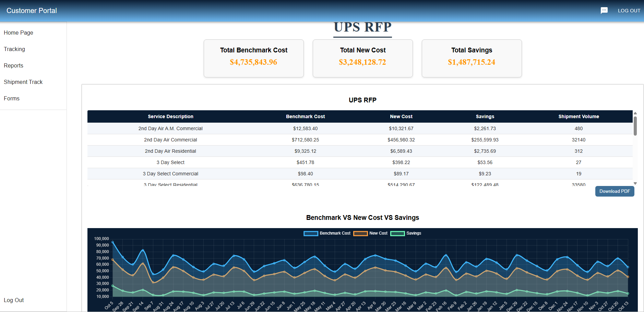Open Home Page from sidebar

(19, 33)
